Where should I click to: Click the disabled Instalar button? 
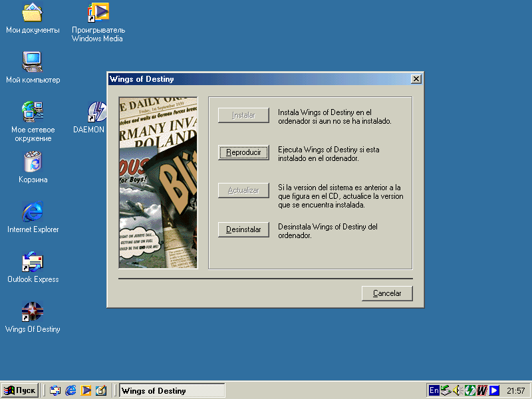243,115
